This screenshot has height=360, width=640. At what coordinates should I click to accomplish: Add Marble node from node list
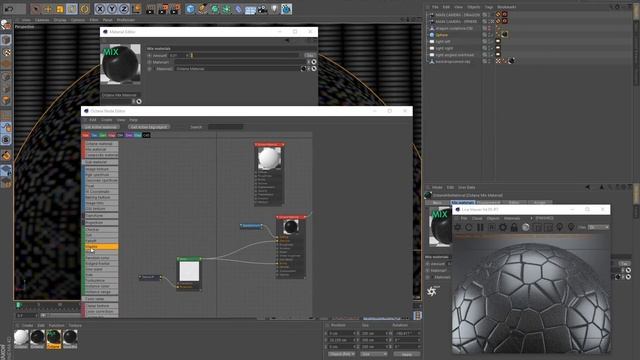[102, 247]
